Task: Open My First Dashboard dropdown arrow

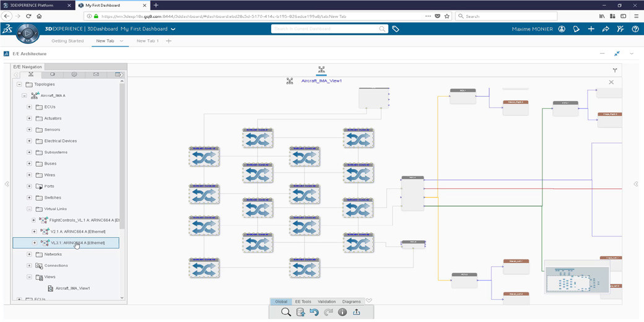Action: click(173, 29)
